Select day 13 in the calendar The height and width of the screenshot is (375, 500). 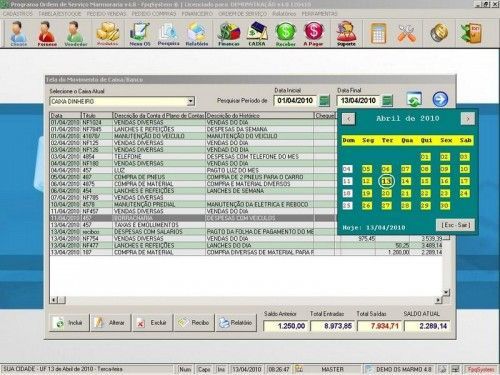[x=386, y=181]
